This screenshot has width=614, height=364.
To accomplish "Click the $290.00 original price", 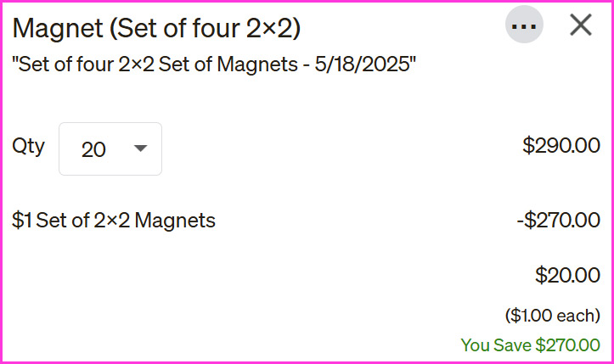I will 560,146.
